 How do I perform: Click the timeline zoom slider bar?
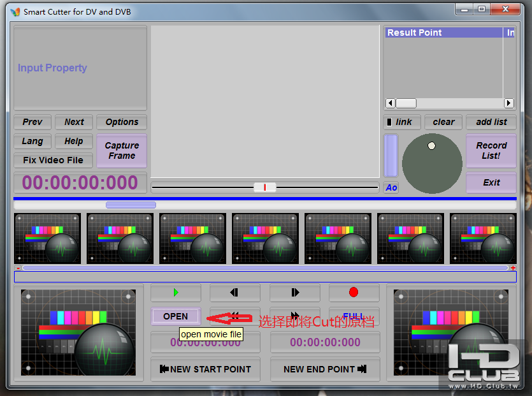click(x=265, y=268)
